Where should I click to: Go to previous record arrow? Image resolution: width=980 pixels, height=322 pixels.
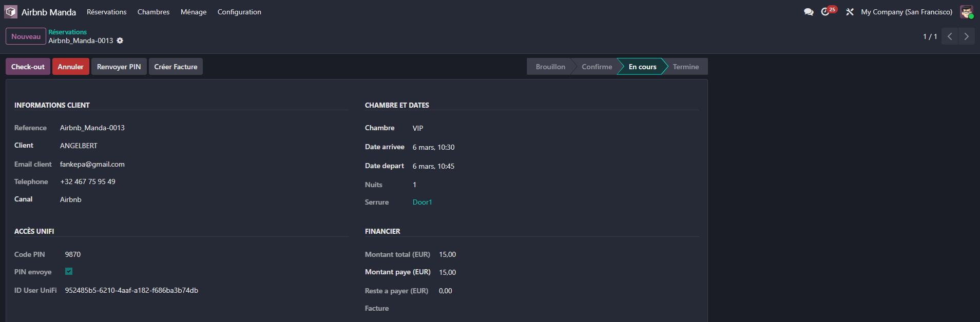[x=950, y=36]
